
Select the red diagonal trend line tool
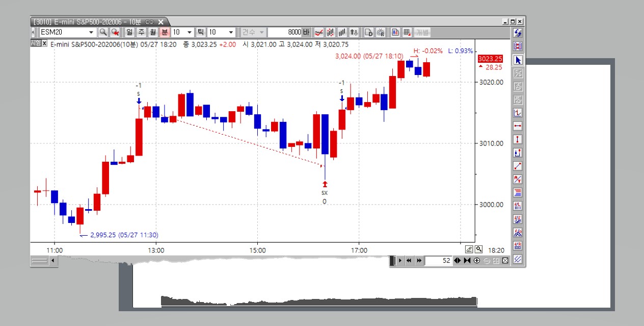(518, 166)
